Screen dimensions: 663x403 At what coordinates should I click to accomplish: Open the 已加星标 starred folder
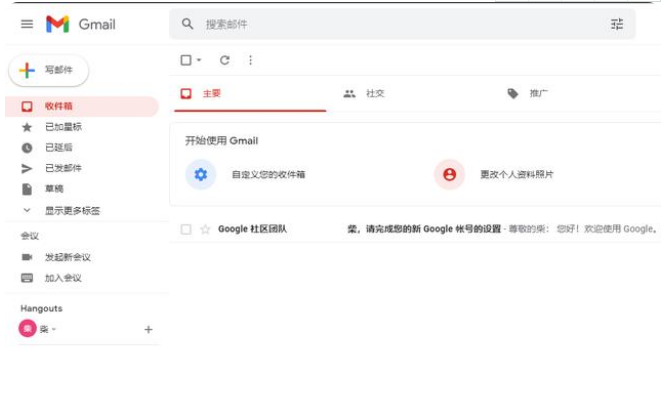point(63,127)
